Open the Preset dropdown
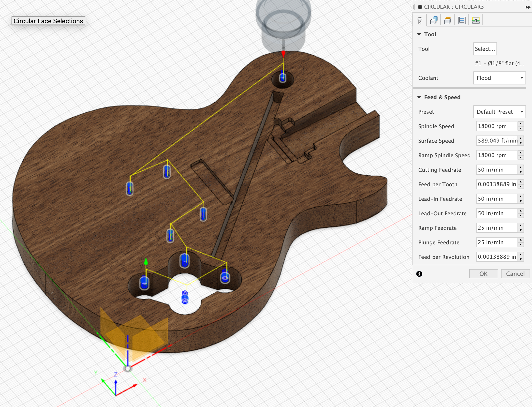Viewport: 532px width, 407px height. click(499, 112)
